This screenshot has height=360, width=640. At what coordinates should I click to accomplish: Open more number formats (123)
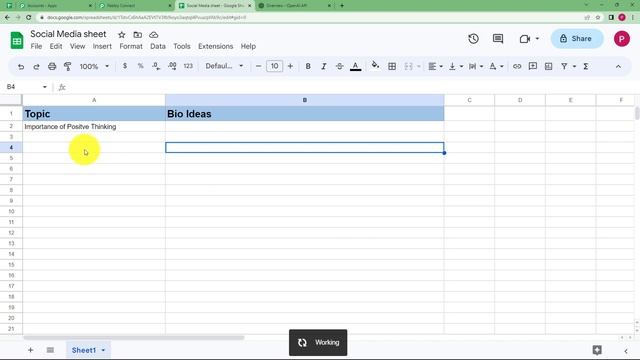(188, 66)
